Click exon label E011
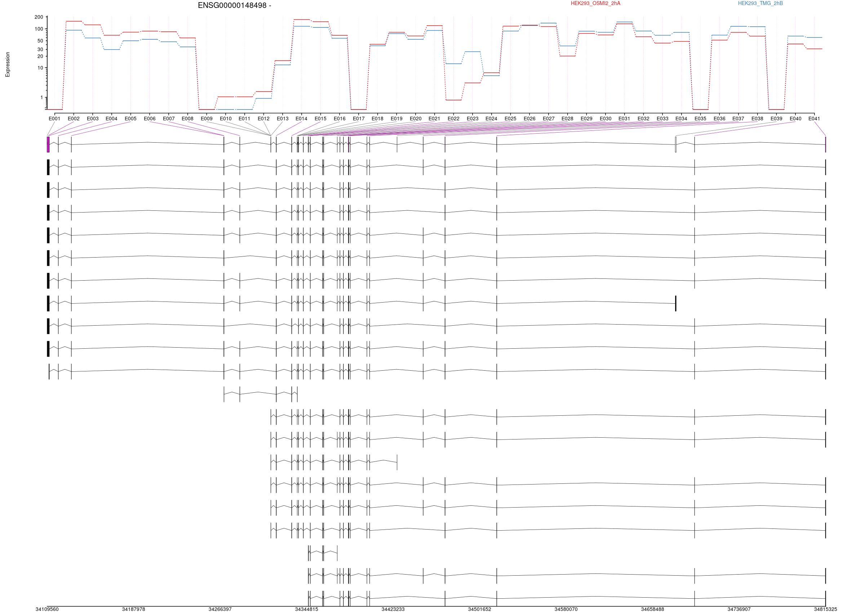The height and width of the screenshot is (616, 865). click(x=244, y=119)
